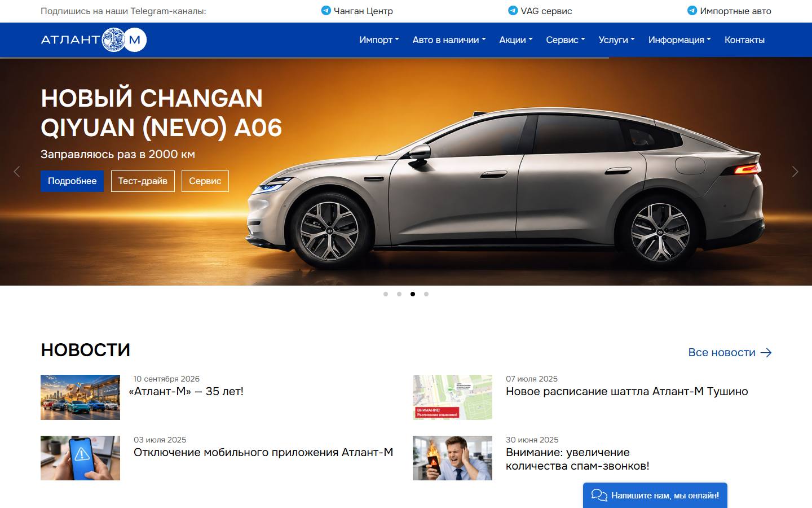Screen dimensions: 812x508
Task: Click the Telegram icon beside Чанган Центр
Action: [x=326, y=10]
